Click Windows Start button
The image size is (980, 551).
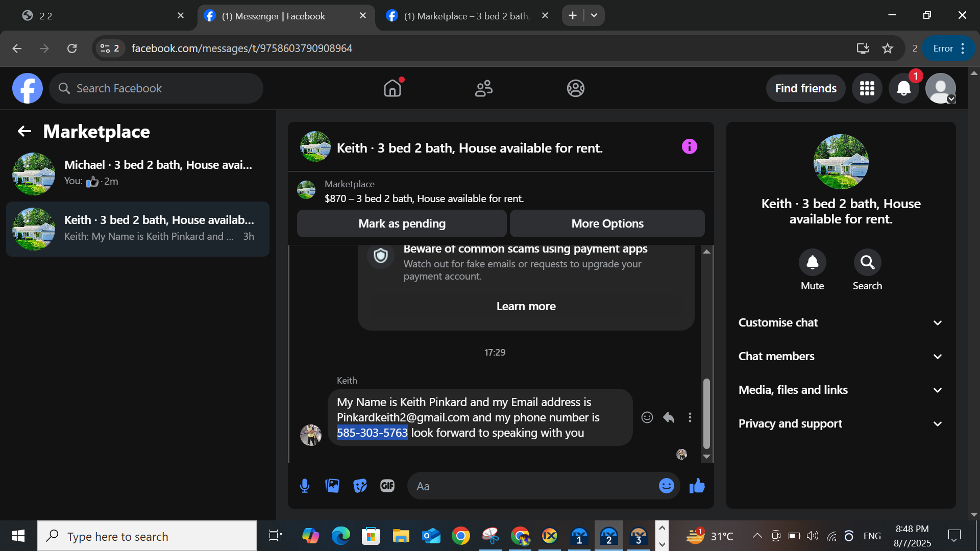pos(18,536)
